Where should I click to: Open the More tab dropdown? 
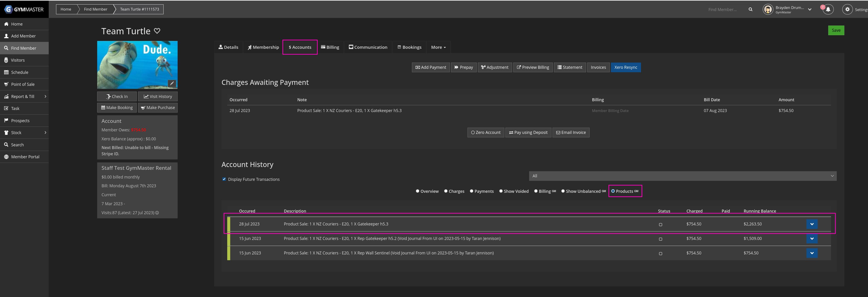coord(438,47)
